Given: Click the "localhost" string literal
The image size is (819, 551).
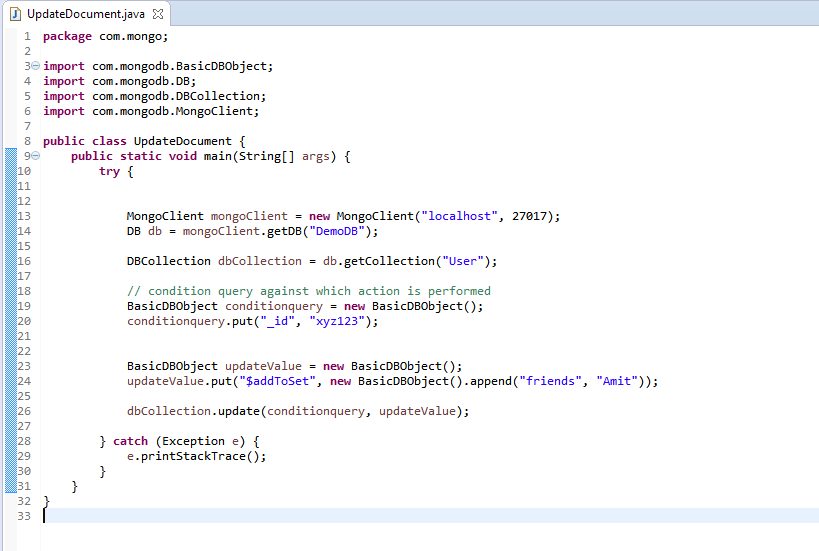Looking at the screenshot, I should pyautogui.click(x=460, y=216).
